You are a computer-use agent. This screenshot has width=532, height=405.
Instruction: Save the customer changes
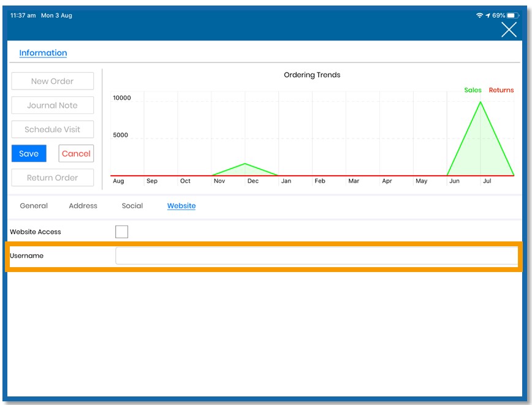29,153
